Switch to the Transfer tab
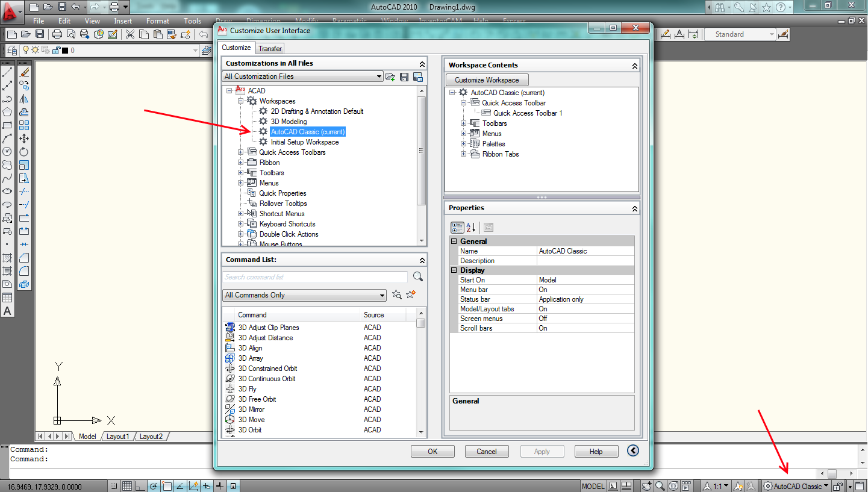 click(270, 48)
